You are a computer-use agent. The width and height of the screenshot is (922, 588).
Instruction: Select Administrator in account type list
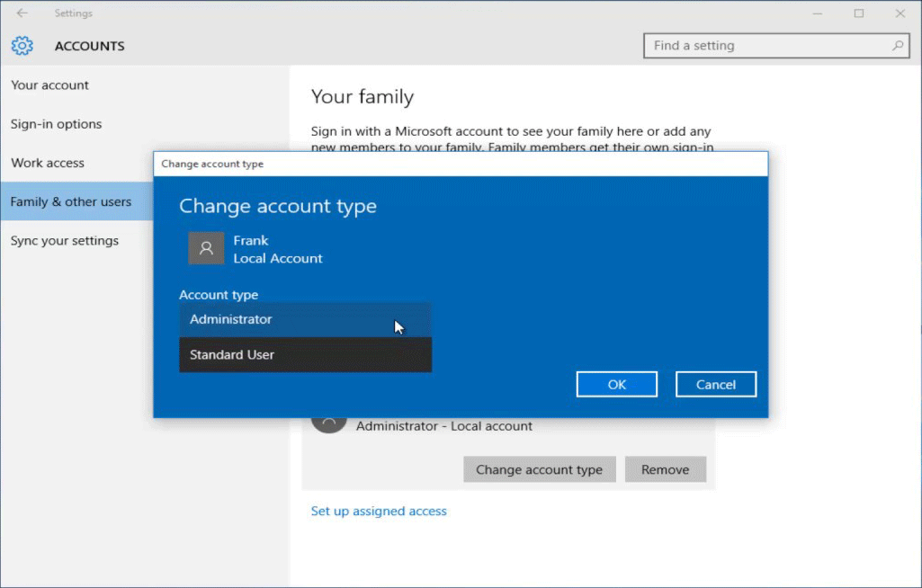point(305,319)
